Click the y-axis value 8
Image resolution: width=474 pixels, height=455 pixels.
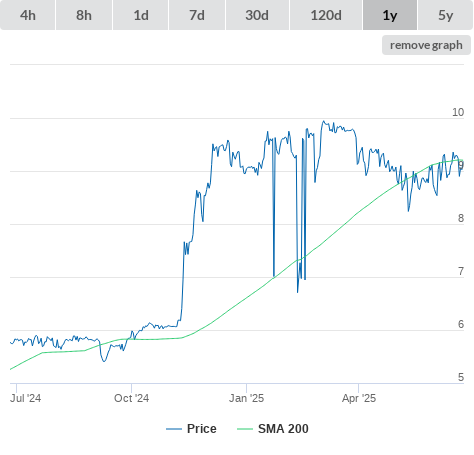coord(461,218)
